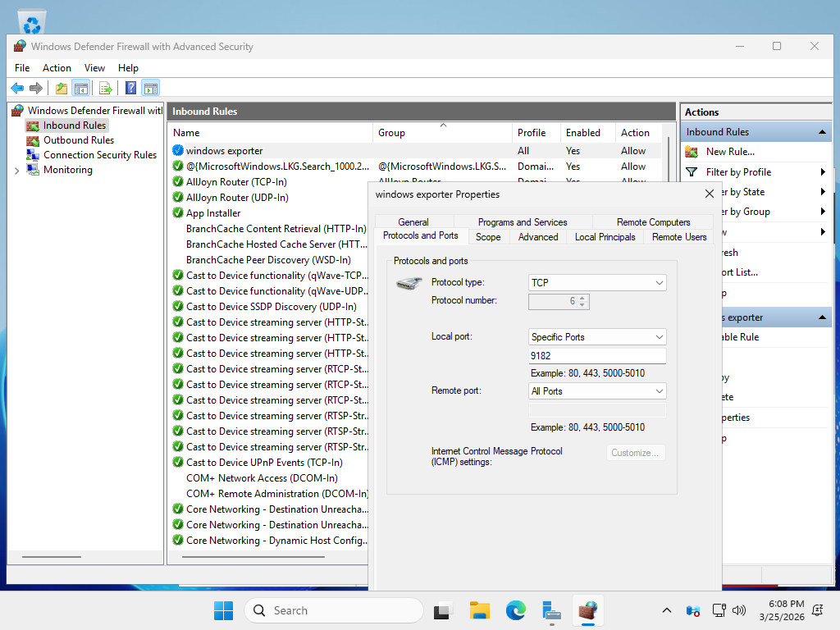Sort the list by Enabled column
Screen dimensions: 840x630
(x=587, y=133)
